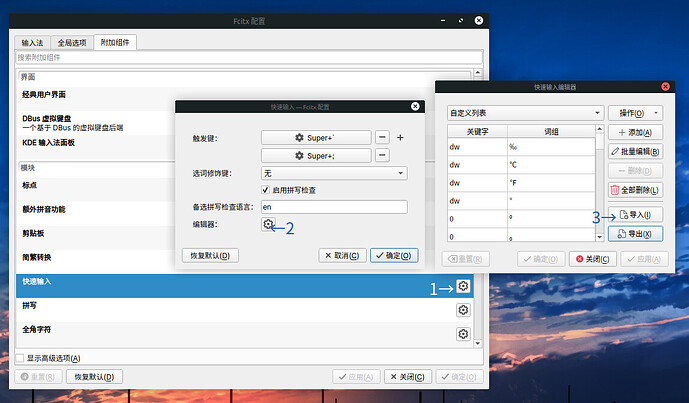Select the KDE 输入法面板 addon row
689x403 pixels.
coord(244,146)
